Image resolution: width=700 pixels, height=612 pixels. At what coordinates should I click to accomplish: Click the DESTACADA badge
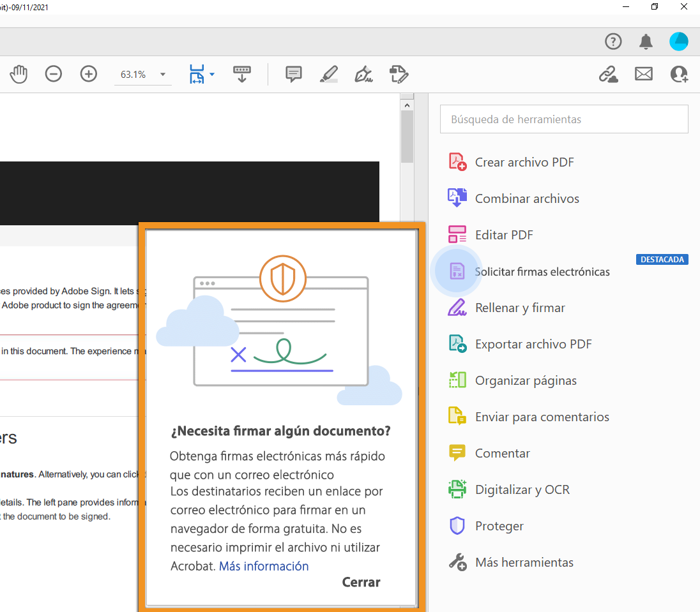pyautogui.click(x=662, y=260)
